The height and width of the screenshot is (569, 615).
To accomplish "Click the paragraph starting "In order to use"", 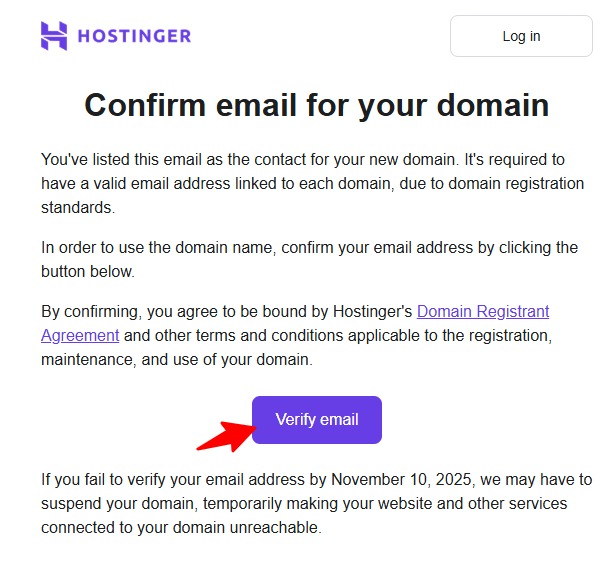I will 309,259.
